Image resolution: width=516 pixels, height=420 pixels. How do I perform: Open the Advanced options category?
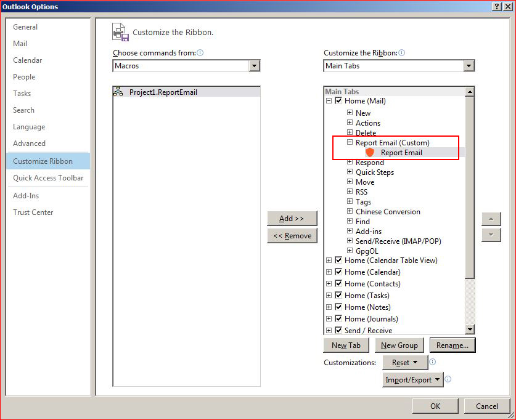click(x=48, y=143)
